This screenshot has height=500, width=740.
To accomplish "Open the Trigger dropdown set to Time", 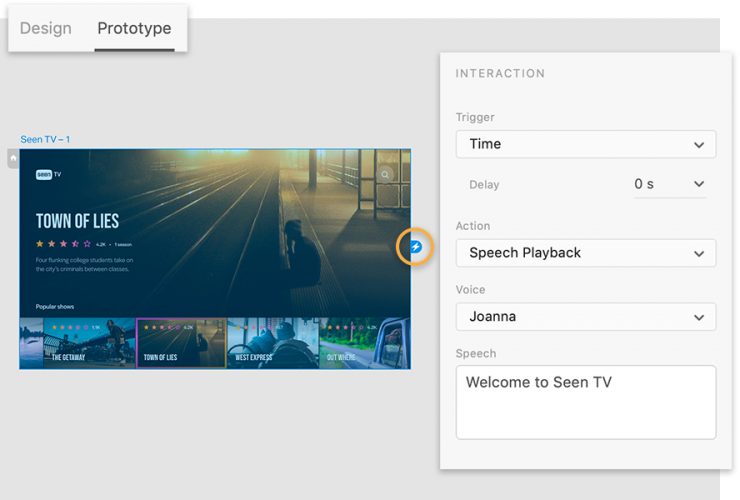I will (x=585, y=144).
